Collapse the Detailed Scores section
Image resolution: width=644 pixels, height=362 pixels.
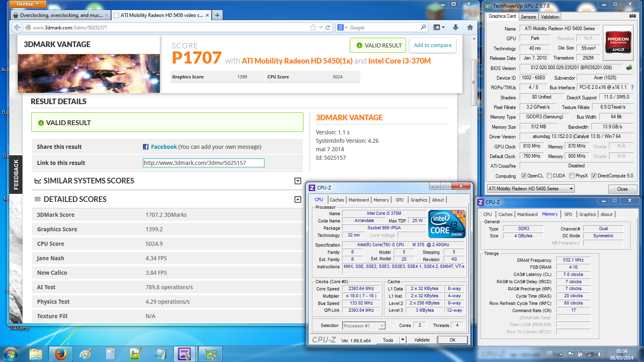coord(298,200)
